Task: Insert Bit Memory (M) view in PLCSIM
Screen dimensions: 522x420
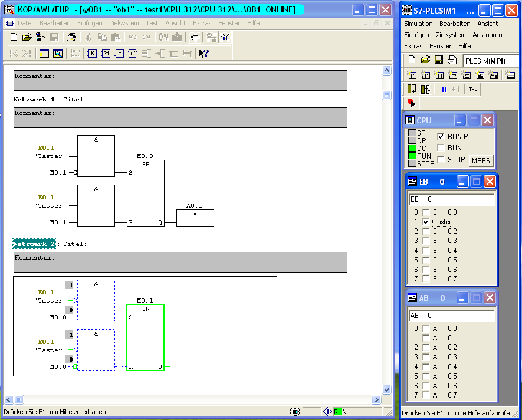Action: [439, 75]
